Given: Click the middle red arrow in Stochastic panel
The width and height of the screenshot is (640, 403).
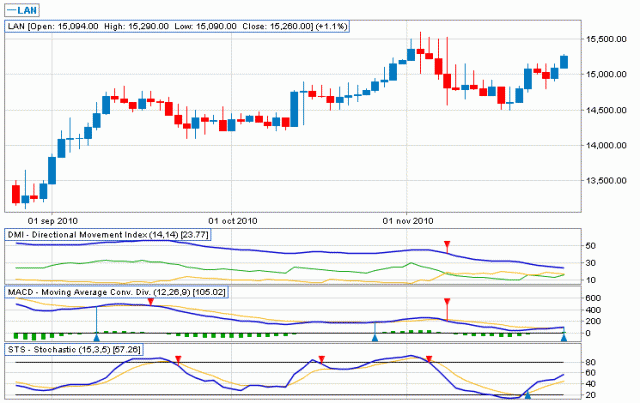Looking at the screenshot, I should click(x=322, y=359).
